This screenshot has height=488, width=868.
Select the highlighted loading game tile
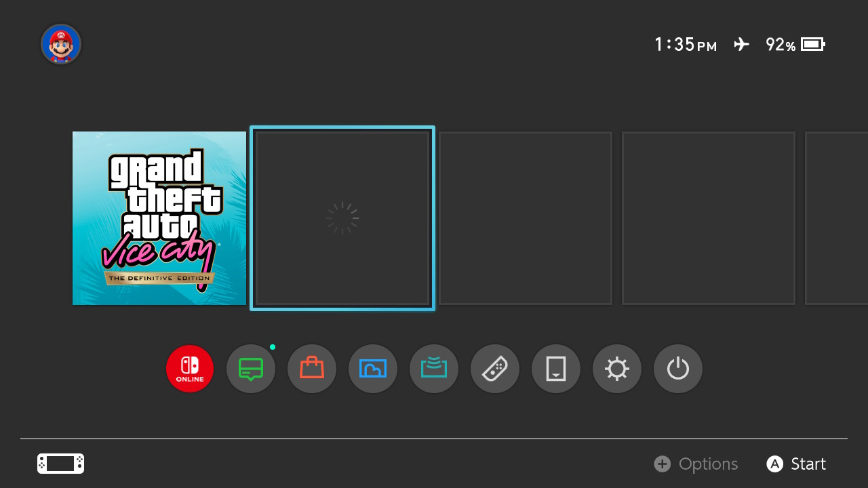coord(342,218)
